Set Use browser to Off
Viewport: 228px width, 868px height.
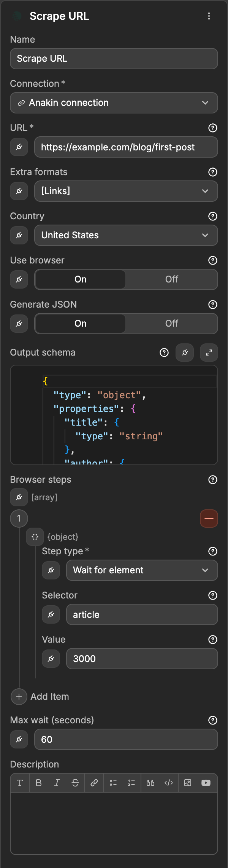172,279
